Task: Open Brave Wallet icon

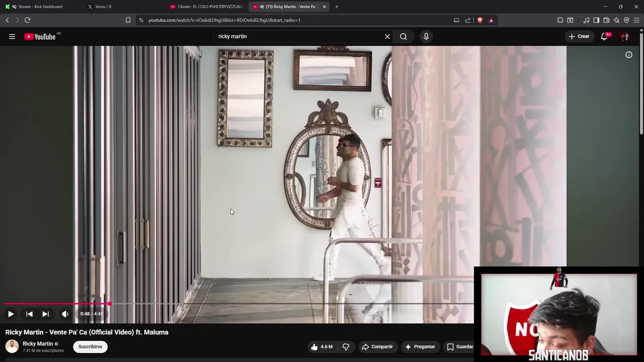Action: 606,20
